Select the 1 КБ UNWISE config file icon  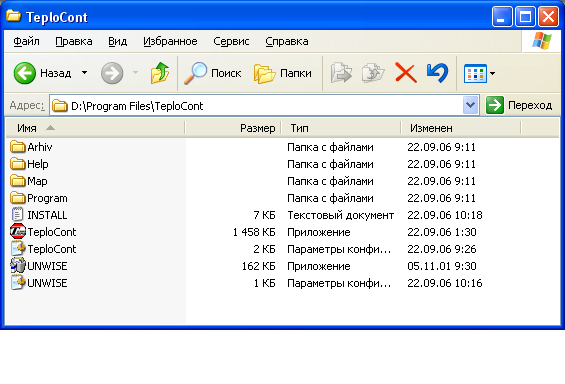click(18, 282)
